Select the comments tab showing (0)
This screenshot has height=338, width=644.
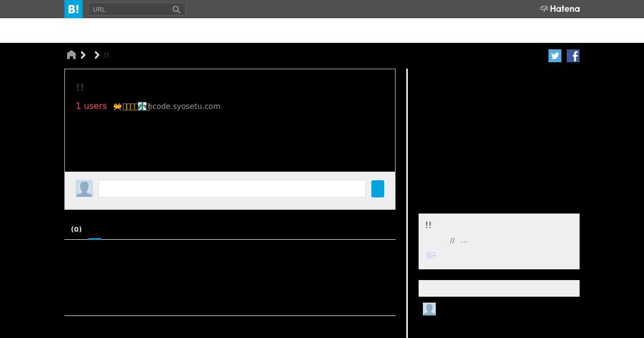point(76,229)
